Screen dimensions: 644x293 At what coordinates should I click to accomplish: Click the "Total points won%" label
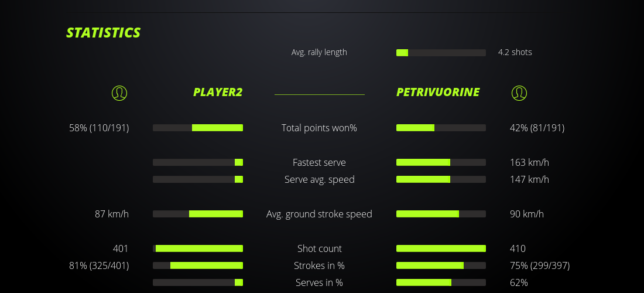pos(319,128)
